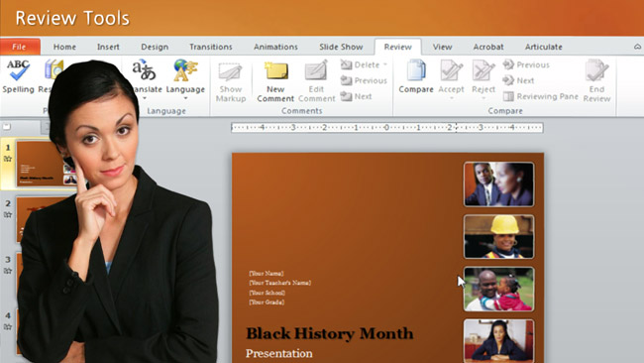The image size is (644, 363).
Task: Open the Reviewing Pane
Action: point(541,96)
